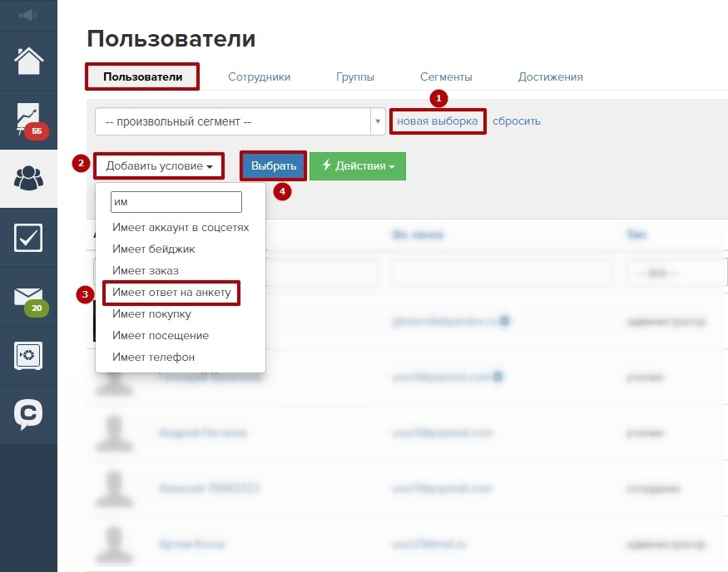The height and width of the screenshot is (572, 728).
Task: Expand the Добавить условие dropdown
Action: click(159, 166)
